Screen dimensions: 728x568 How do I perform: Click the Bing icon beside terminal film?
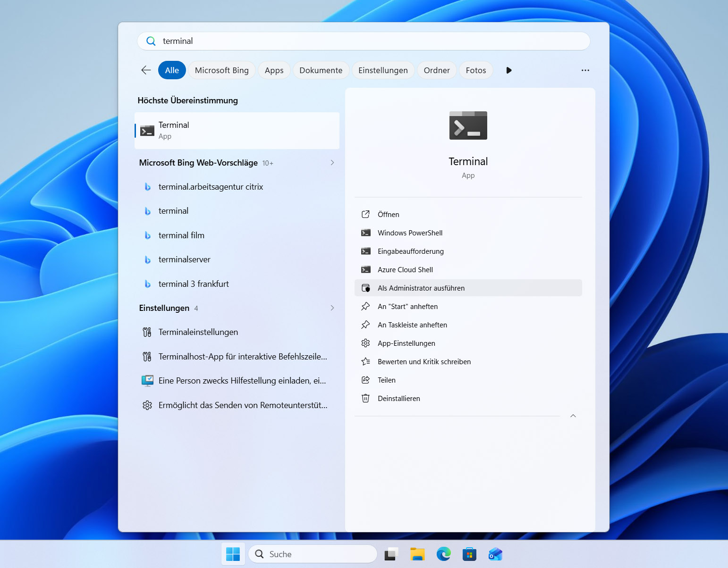(147, 235)
